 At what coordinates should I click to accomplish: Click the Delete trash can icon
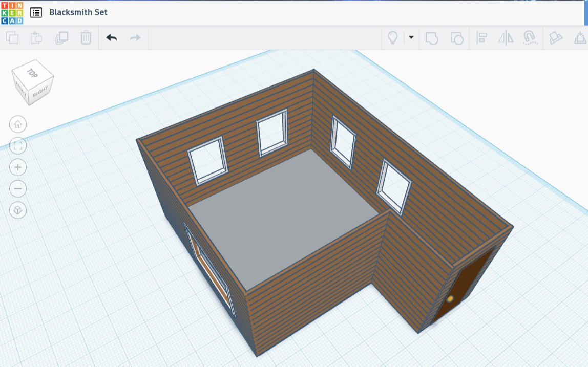[x=86, y=38]
